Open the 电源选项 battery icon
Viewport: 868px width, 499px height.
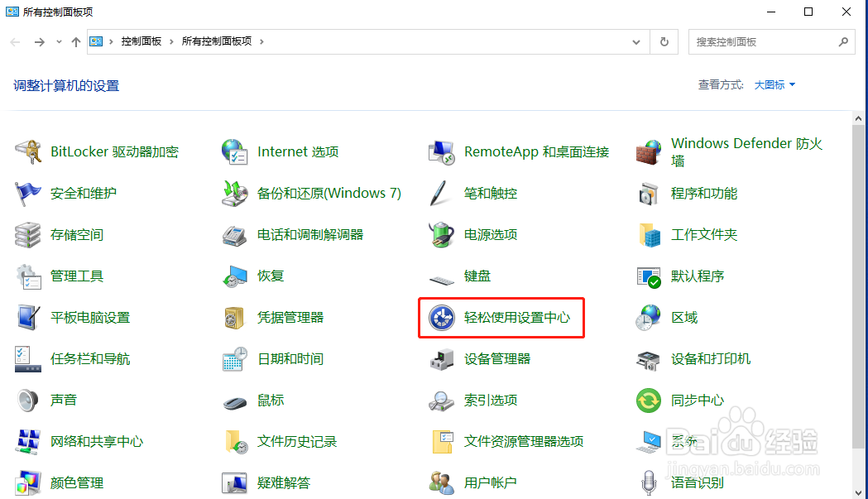(442, 235)
